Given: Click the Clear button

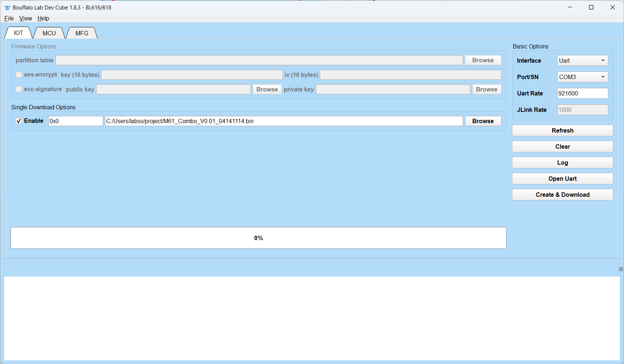Looking at the screenshot, I should point(562,146).
